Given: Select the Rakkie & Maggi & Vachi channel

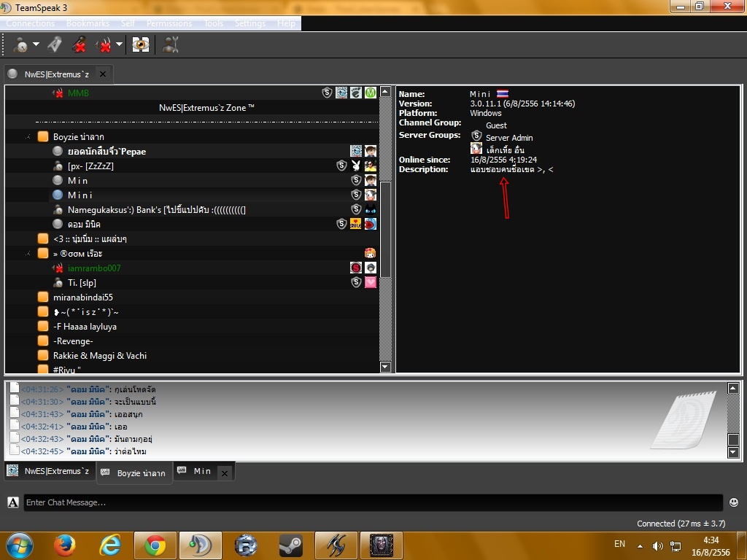Looking at the screenshot, I should (100, 356).
